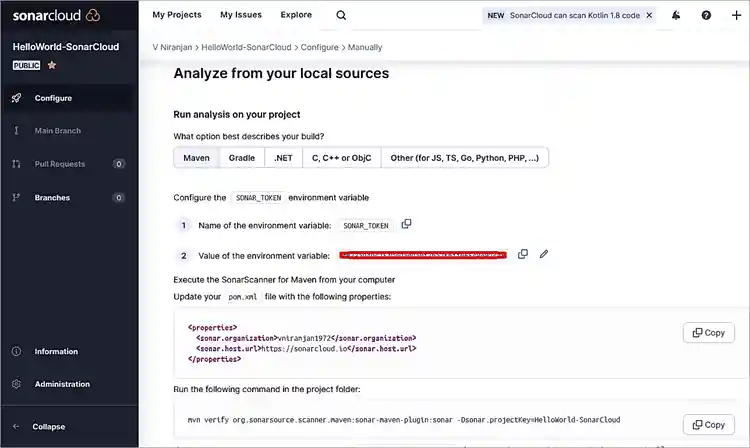
Task: Click the V Niranjan breadcrumb
Action: 172,47
